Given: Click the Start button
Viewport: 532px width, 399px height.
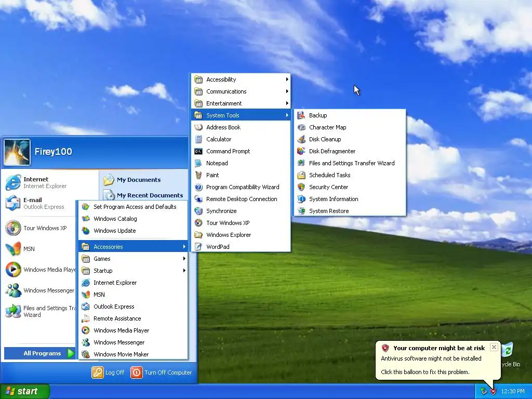Looking at the screenshot, I should [24, 391].
